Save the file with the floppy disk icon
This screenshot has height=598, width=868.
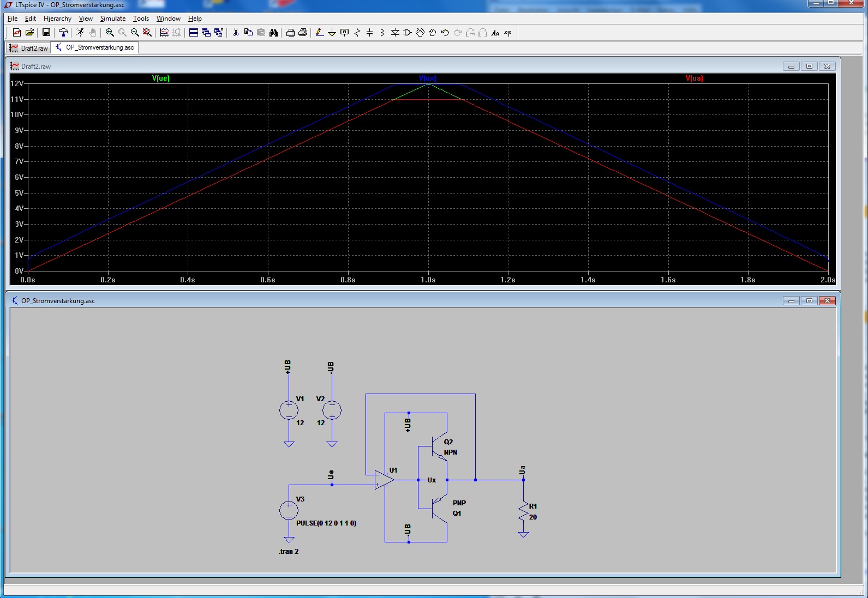pyautogui.click(x=46, y=33)
